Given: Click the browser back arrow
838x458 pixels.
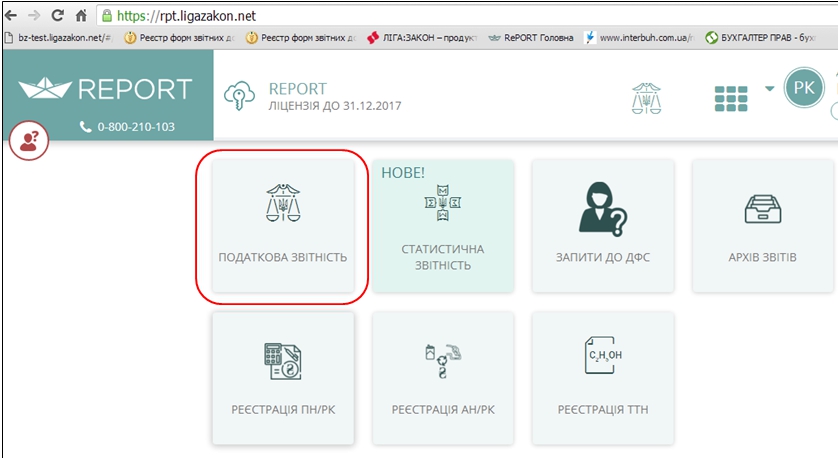Looking at the screenshot, I should click(x=11, y=15).
